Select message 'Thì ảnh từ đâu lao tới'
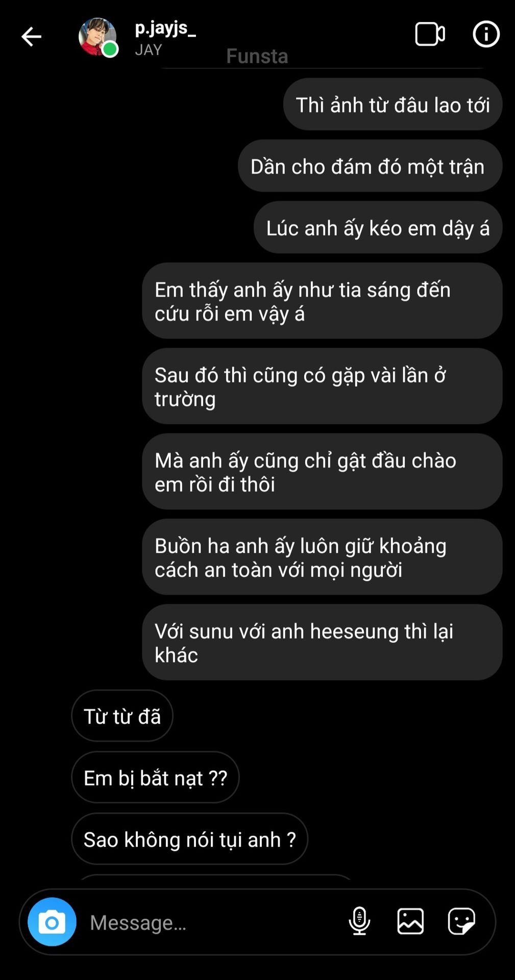 click(393, 105)
